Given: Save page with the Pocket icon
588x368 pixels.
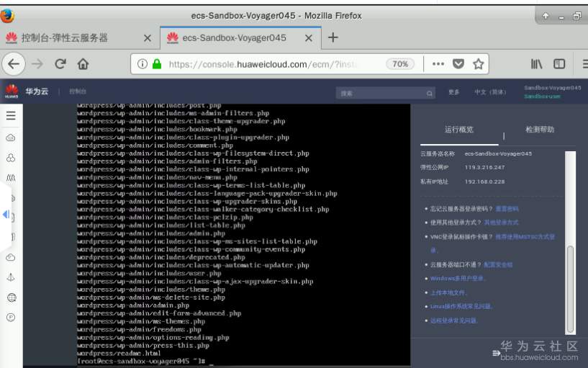Looking at the screenshot, I should pos(458,64).
